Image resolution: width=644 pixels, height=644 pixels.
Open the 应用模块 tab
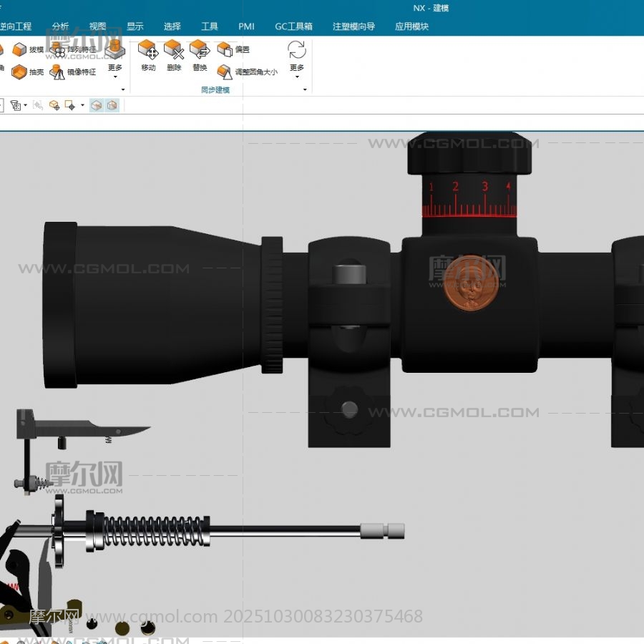(411, 26)
